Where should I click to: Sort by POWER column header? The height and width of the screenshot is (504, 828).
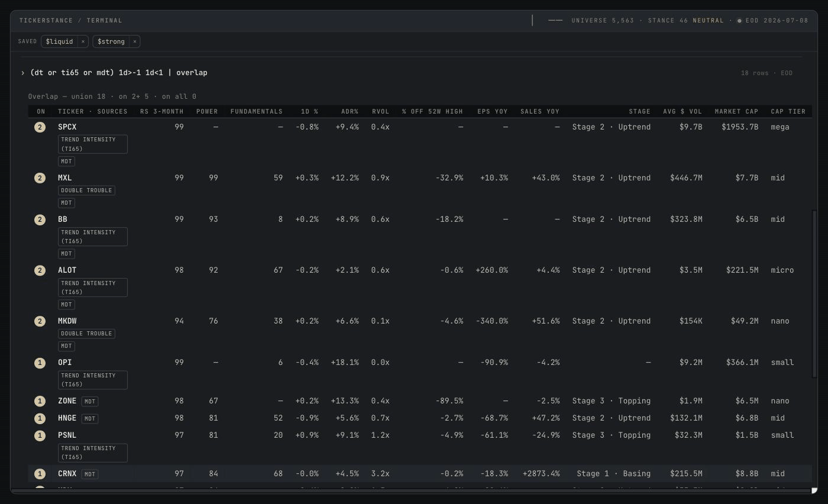tap(207, 111)
